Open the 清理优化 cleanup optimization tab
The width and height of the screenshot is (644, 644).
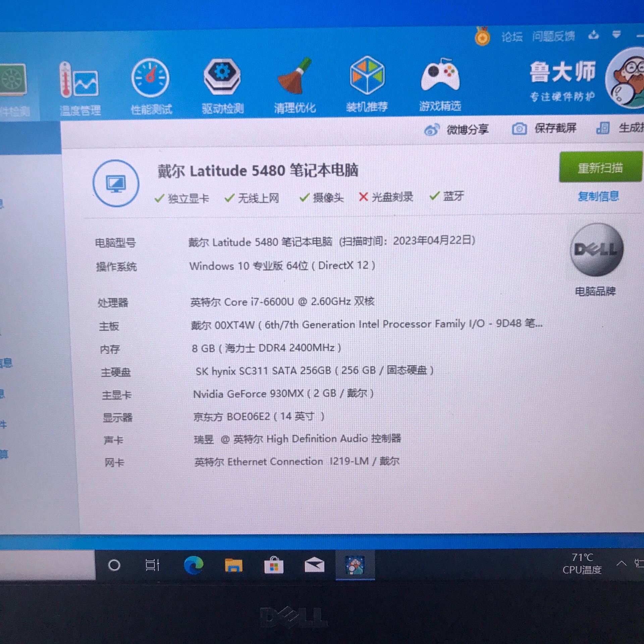coord(294,86)
